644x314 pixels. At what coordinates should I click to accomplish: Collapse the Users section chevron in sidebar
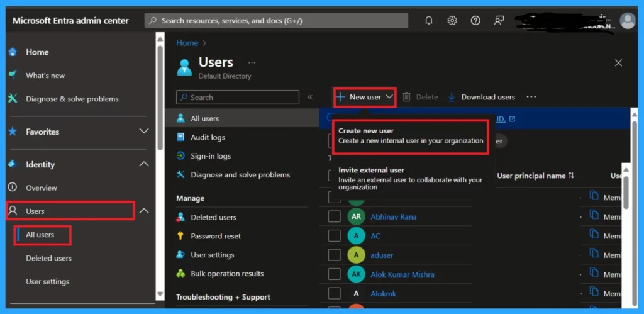point(144,211)
